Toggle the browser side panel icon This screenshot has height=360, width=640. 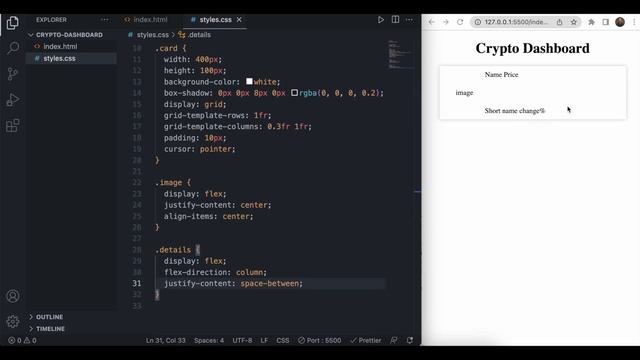coord(605,22)
